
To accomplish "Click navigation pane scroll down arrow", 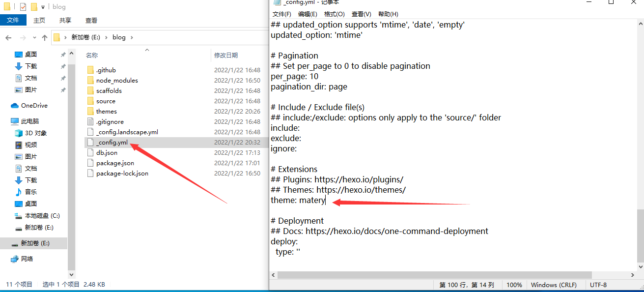I will click(x=72, y=275).
